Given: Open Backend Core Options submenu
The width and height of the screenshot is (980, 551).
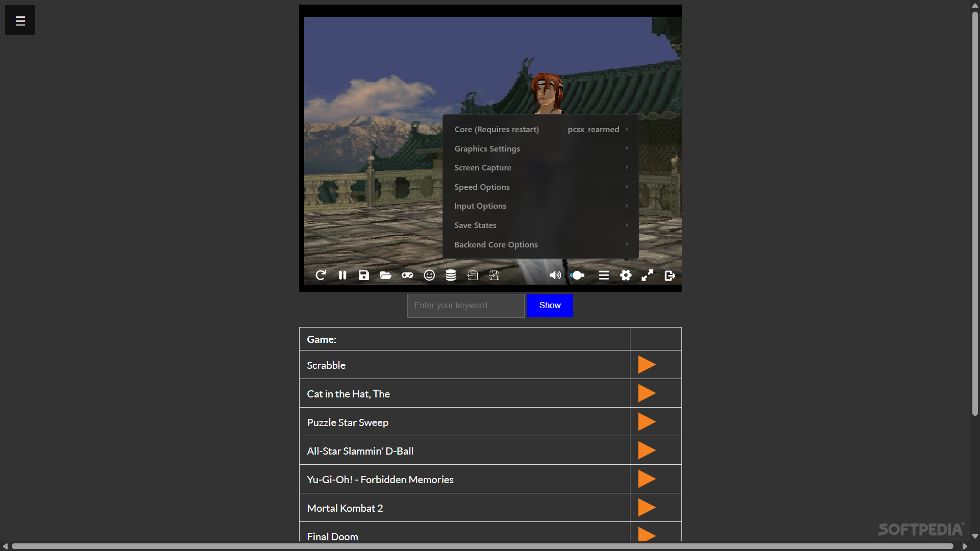Looking at the screenshot, I should coord(541,244).
